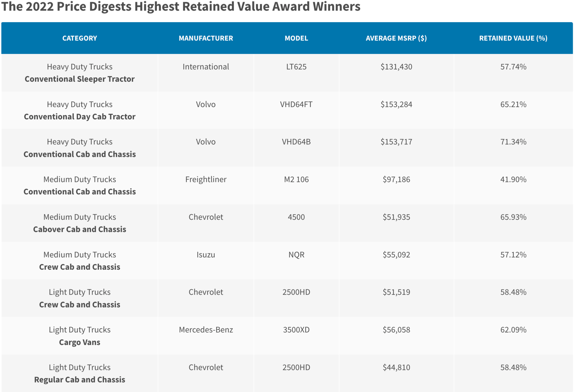Click the $44,810 MSRP value
The height and width of the screenshot is (392, 574).
396,367
